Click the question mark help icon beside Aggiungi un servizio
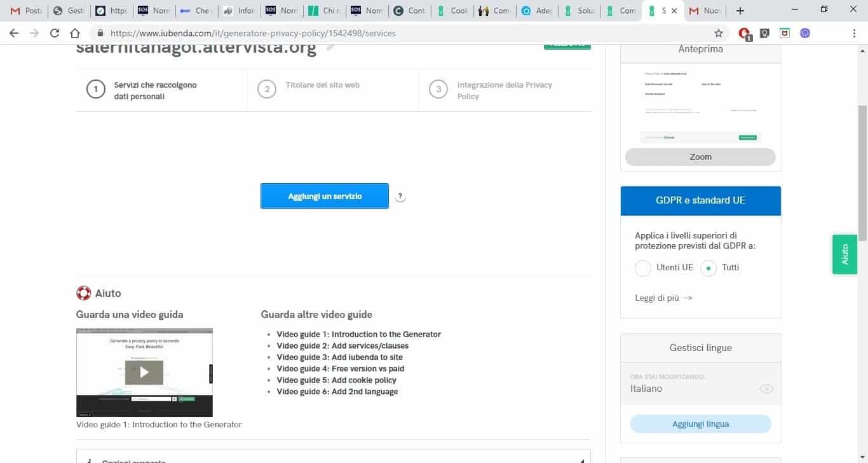The width and height of the screenshot is (868, 463). coord(400,197)
